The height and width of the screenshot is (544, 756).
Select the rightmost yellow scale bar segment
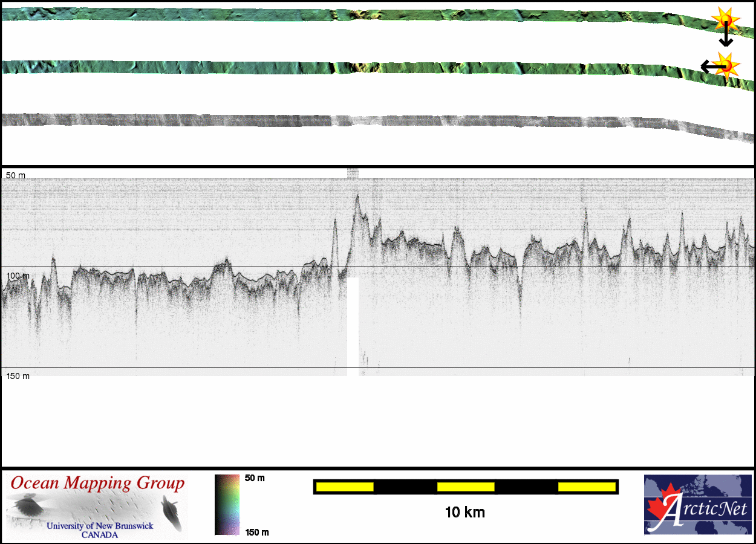[x=586, y=487]
